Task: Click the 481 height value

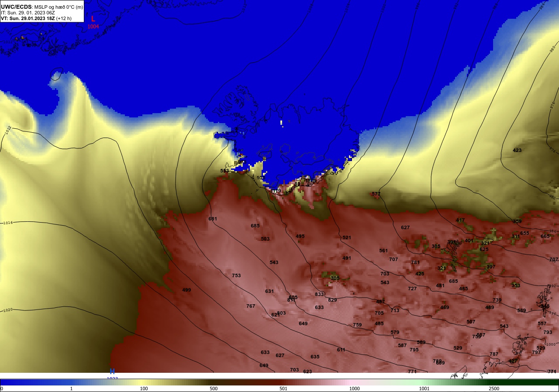Action: point(440,285)
